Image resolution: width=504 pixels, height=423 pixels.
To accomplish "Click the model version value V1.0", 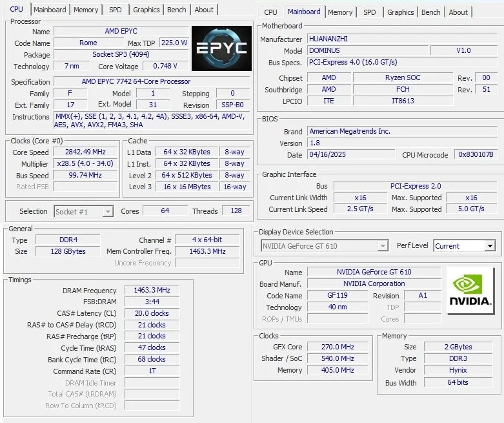I will pos(464,50).
